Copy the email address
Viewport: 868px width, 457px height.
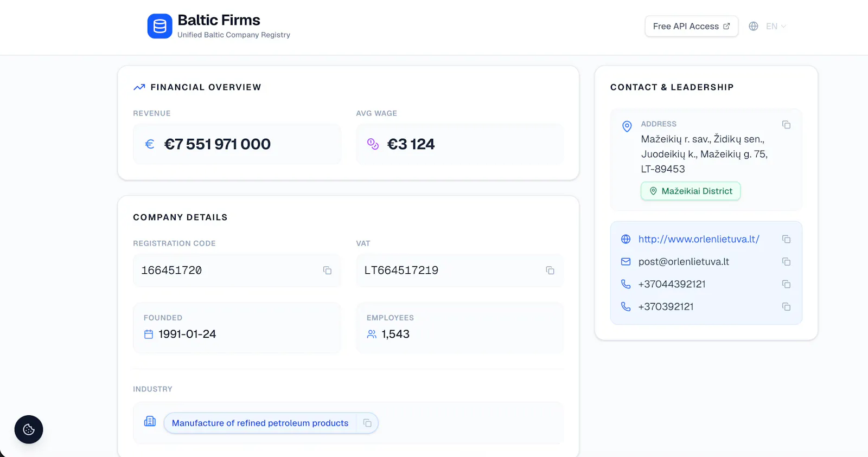pyautogui.click(x=786, y=262)
